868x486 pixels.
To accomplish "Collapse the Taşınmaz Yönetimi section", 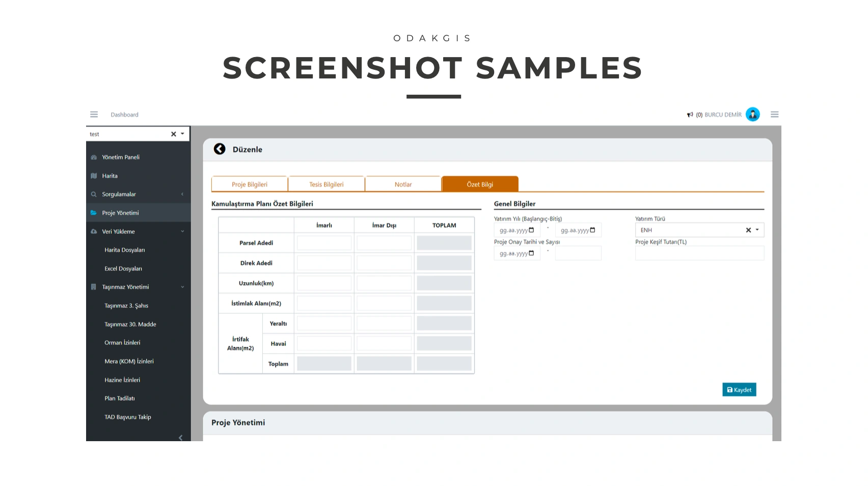I will (x=182, y=287).
